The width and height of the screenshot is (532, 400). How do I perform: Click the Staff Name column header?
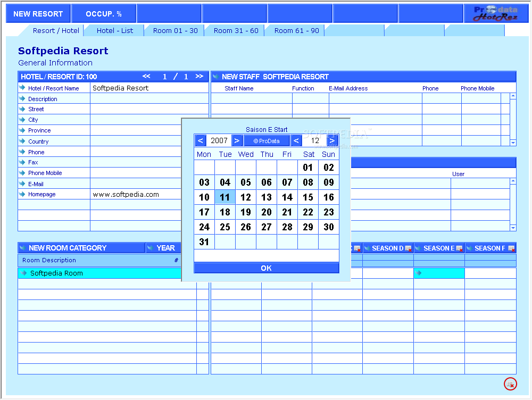(x=239, y=88)
